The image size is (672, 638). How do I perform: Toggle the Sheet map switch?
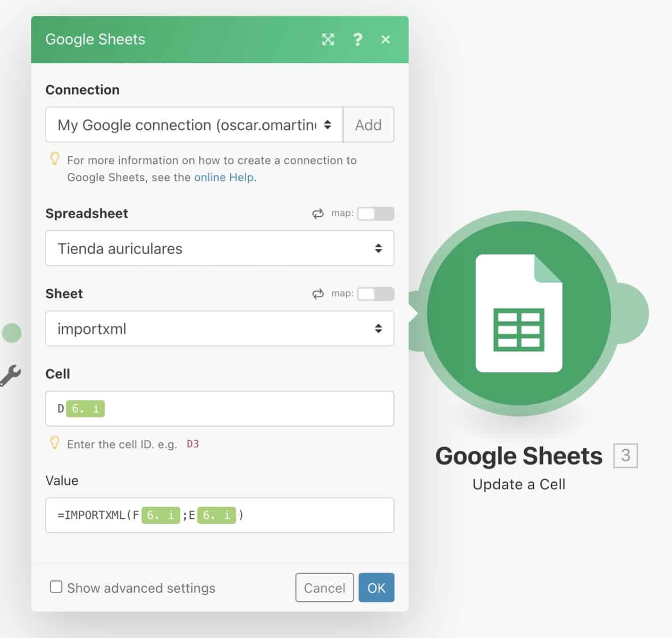coord(375,294)
